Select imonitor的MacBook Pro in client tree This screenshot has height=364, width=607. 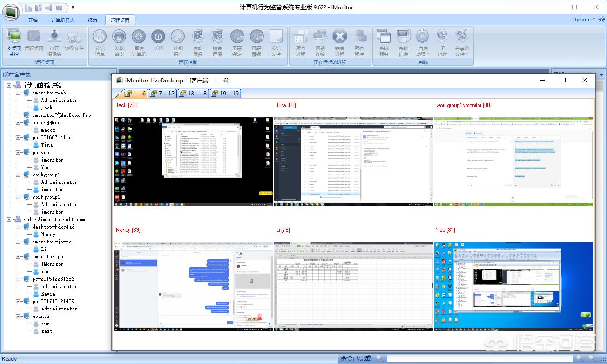point(61,115)
